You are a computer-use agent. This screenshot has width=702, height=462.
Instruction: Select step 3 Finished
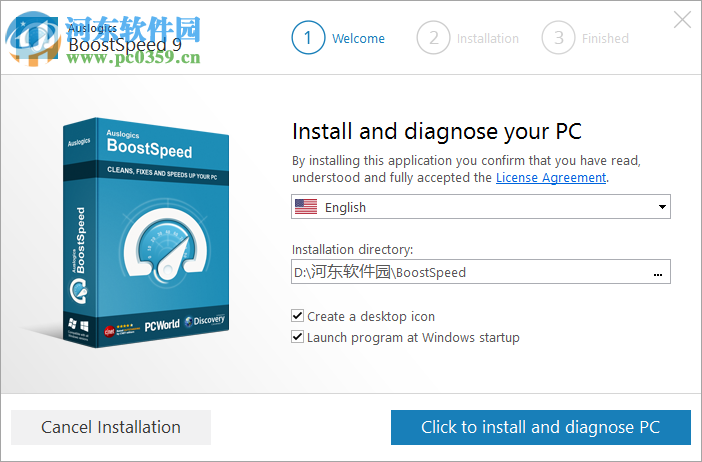coord(586,38)
